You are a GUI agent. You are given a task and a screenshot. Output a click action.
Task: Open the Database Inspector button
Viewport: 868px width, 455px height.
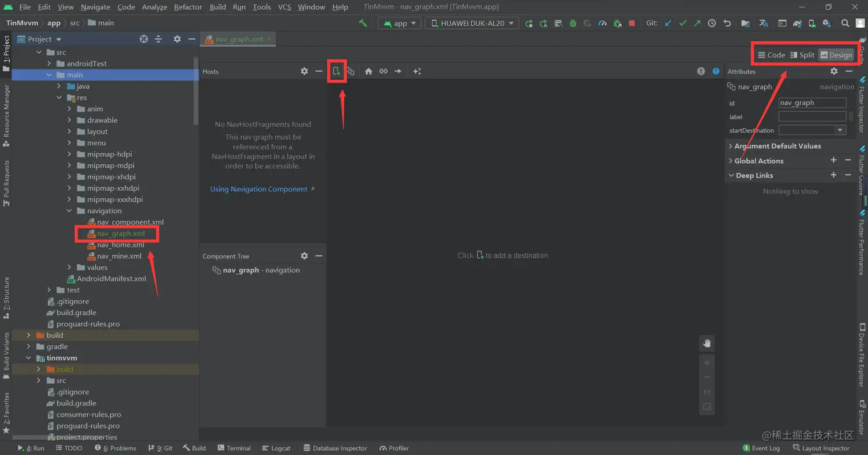point(335,448)
